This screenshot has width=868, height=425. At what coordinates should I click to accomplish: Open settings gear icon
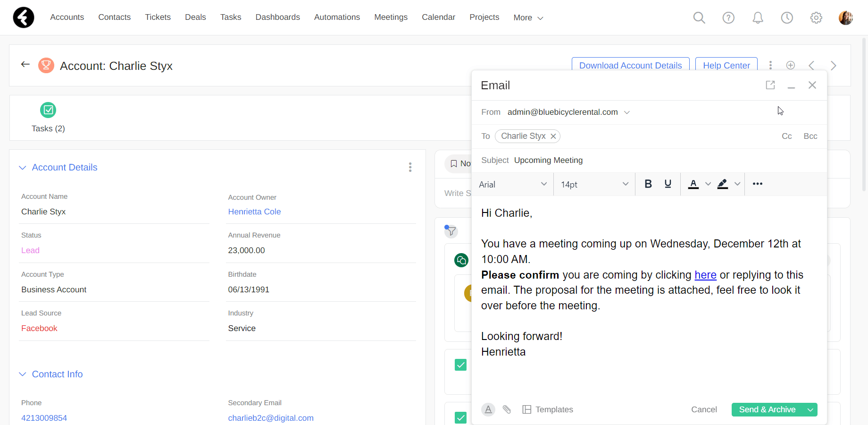pos(816,18)
